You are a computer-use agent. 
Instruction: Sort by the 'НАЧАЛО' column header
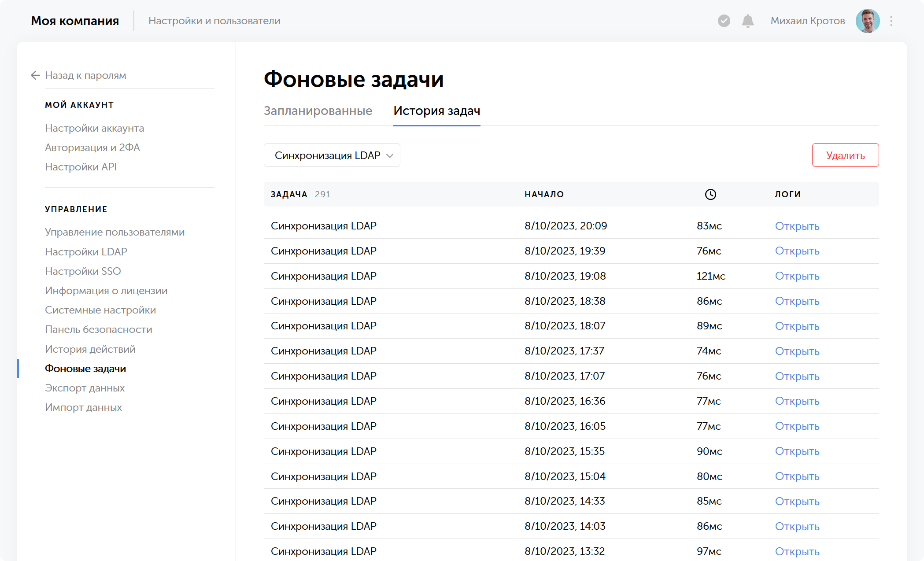click(544, 194)
